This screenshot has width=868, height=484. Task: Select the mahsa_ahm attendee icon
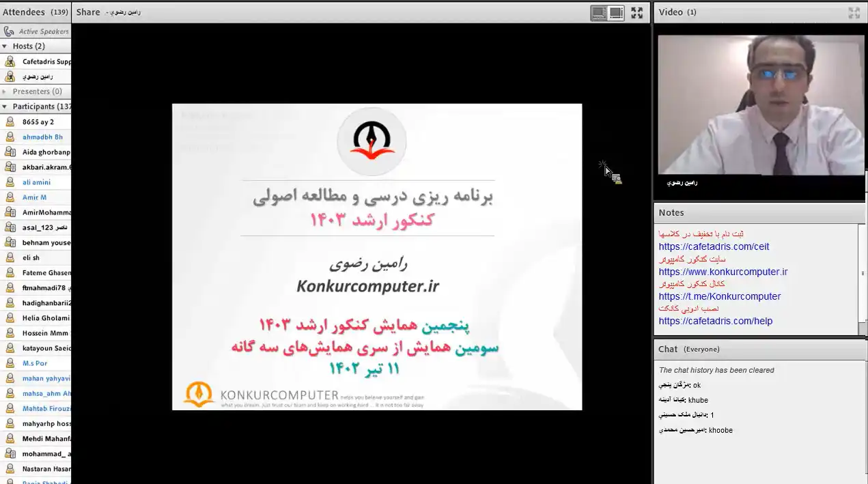(x=10, y=393)
